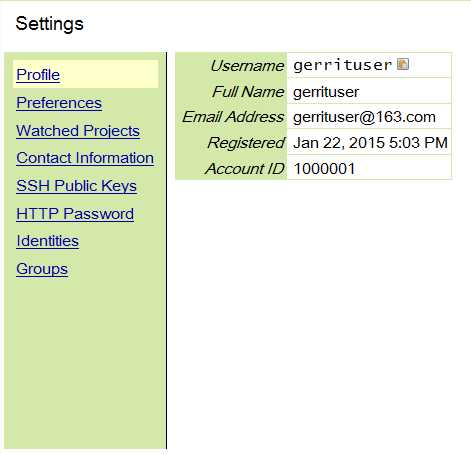Click the Full Name value gerrituser

coord(326,92)
